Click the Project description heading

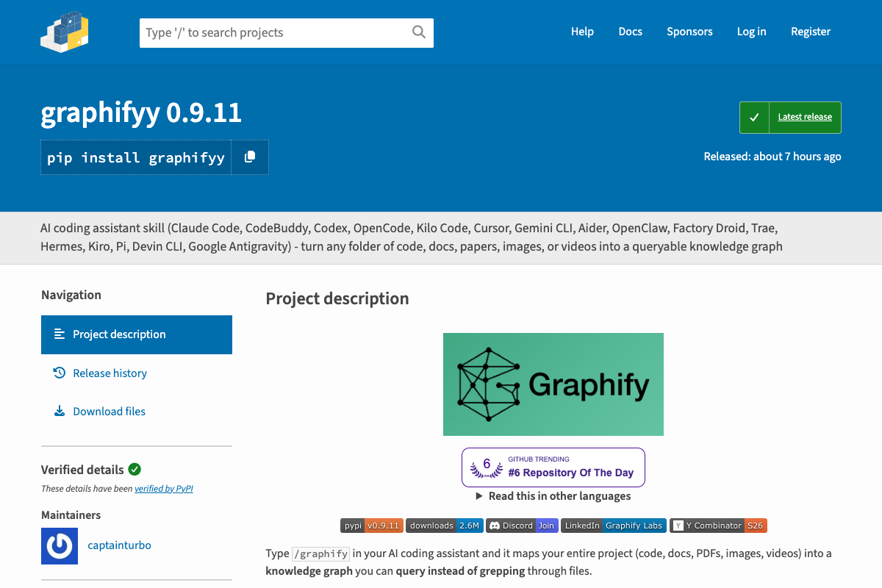point(337,298)
